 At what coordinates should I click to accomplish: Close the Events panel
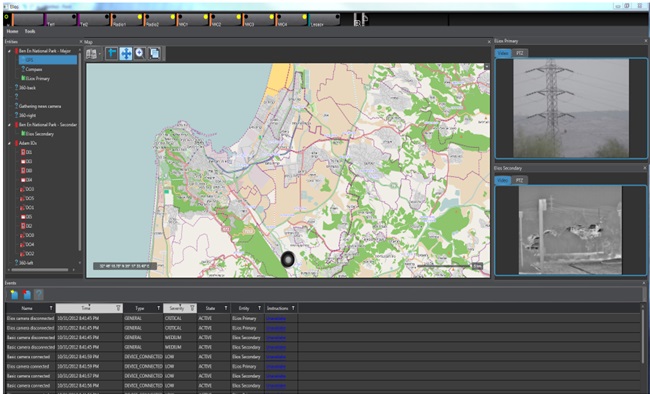click(x=644, y=283)
